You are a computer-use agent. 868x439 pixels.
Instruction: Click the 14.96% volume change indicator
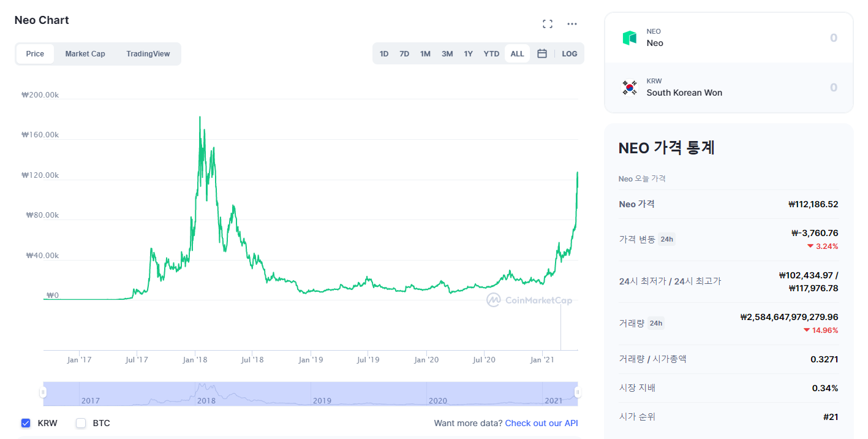[821, 330]
